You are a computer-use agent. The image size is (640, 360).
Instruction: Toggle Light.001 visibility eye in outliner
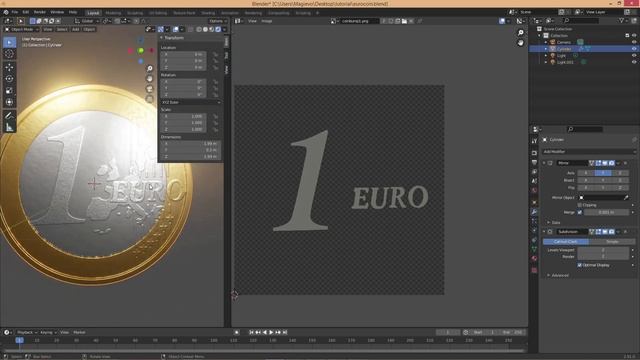[634, 62]
